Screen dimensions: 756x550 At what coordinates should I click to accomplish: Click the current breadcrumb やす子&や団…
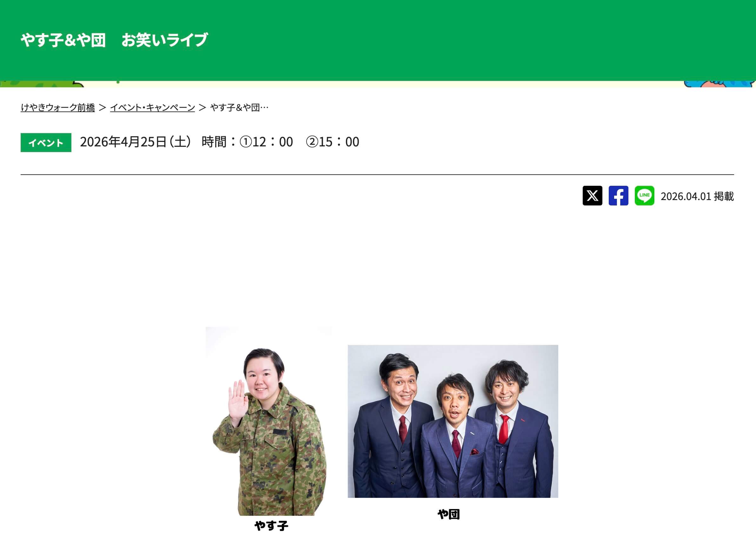(x=239, y=107)
